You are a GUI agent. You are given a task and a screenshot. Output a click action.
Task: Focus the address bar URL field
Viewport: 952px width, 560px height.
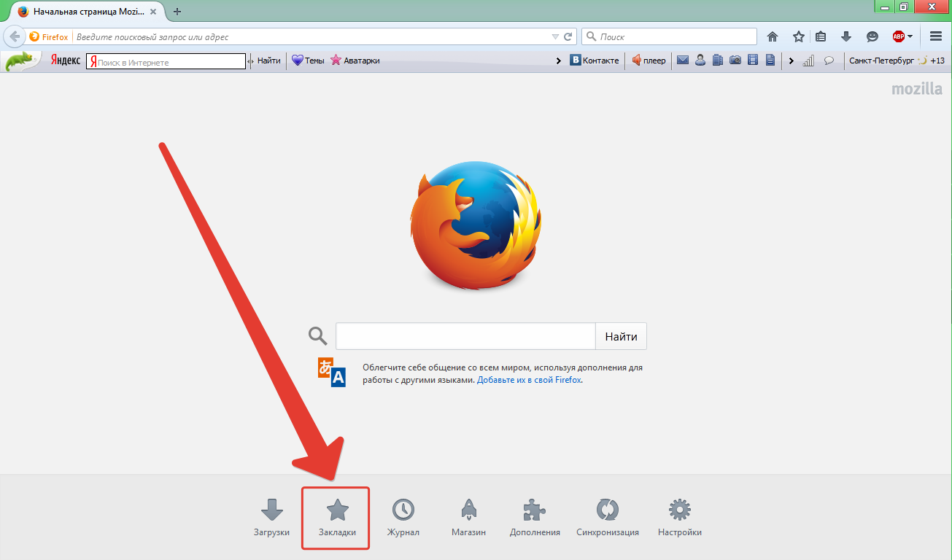tap(310, 36)
